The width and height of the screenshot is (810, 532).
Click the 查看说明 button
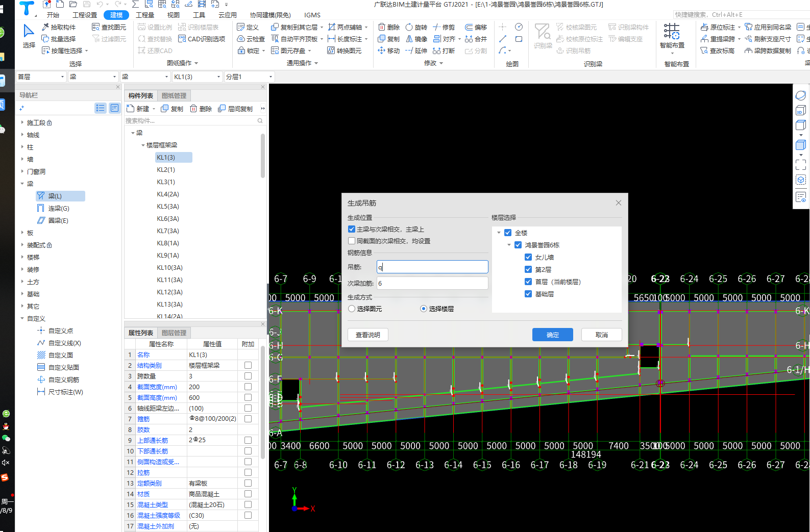tap(368, 335)
